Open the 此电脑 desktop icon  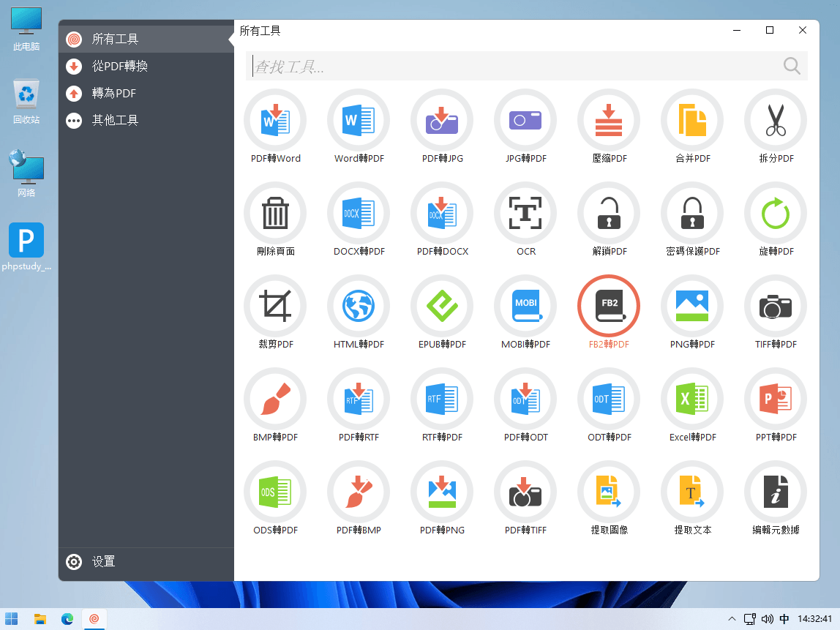[26, 29]
